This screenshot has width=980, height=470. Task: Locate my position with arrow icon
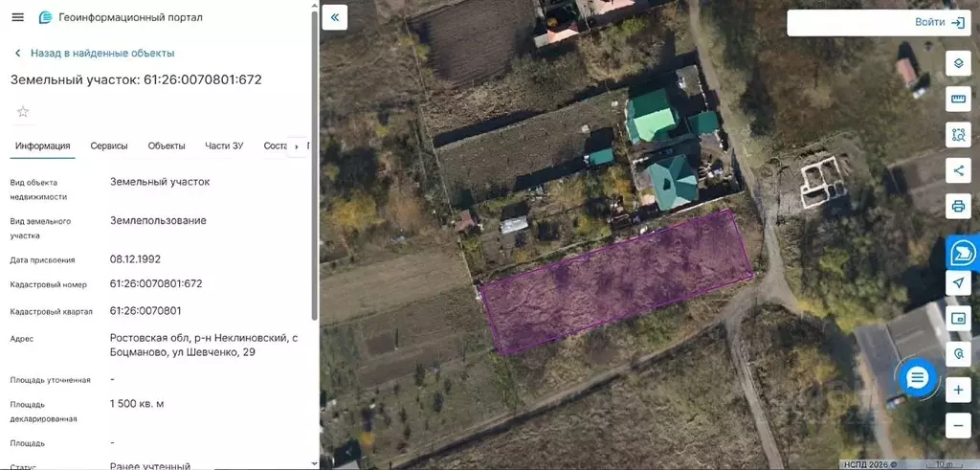tap(958, 283)
